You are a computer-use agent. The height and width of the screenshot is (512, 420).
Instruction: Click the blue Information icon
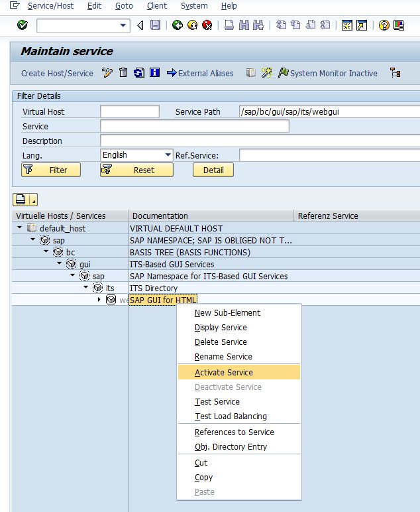click(x=154, y=72)
